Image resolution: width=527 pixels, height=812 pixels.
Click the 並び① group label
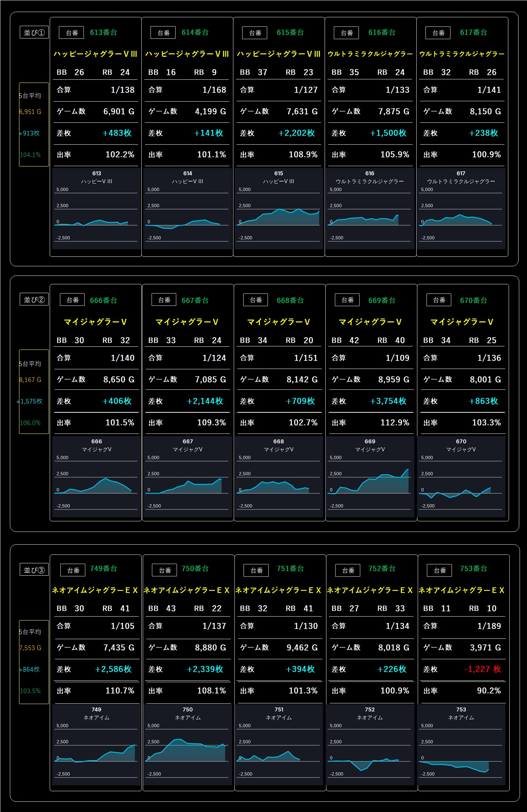tap(34, 32)
